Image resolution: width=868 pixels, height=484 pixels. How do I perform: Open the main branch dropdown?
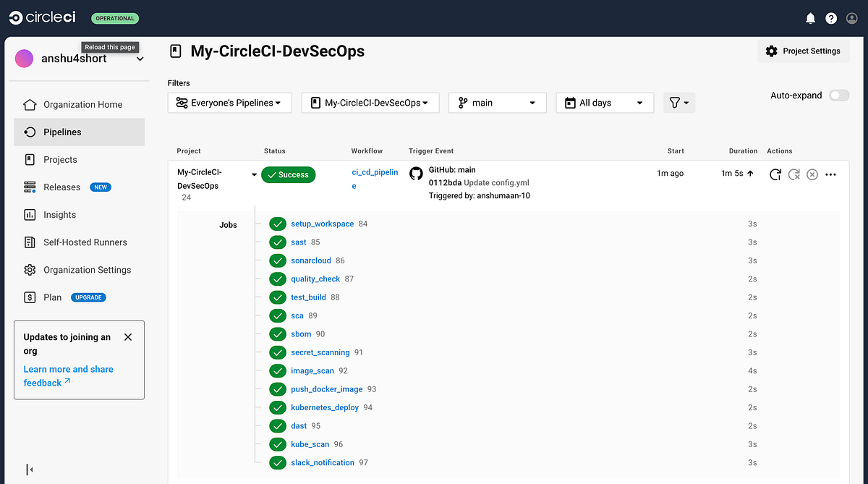click(x=497, y=102)
